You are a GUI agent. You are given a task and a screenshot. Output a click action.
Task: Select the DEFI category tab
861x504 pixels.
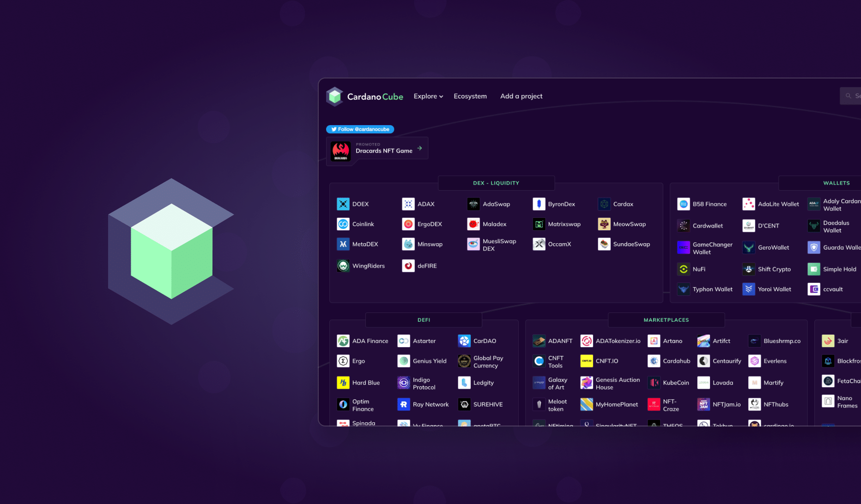pos(424,320)
